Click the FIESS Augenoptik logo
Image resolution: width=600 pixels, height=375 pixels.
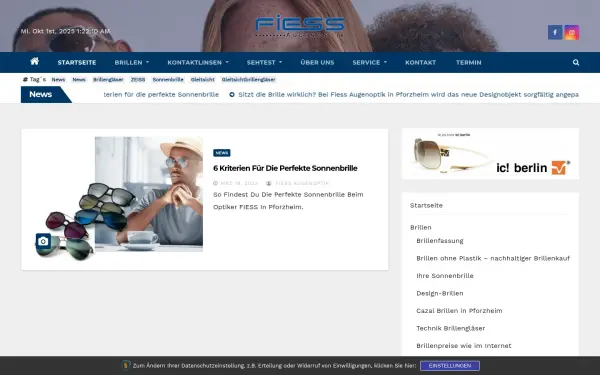click(300, 26)
